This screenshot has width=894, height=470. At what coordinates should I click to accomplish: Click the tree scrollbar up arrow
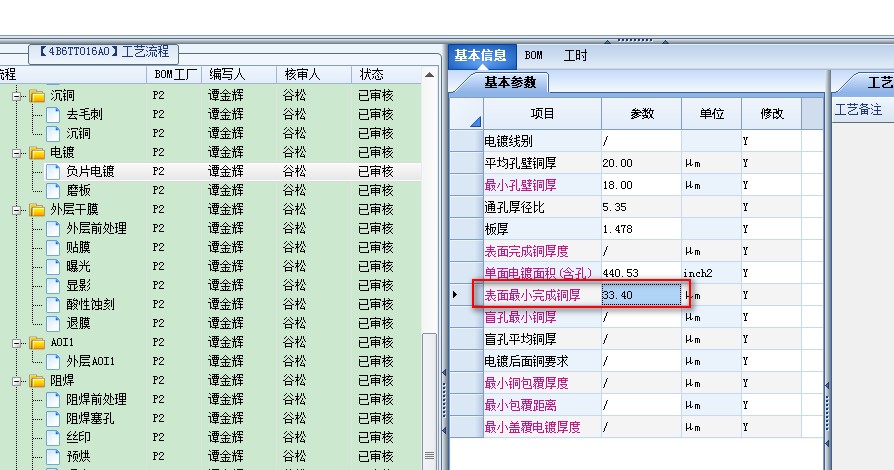pyautogui.click(x=429, y=75)
